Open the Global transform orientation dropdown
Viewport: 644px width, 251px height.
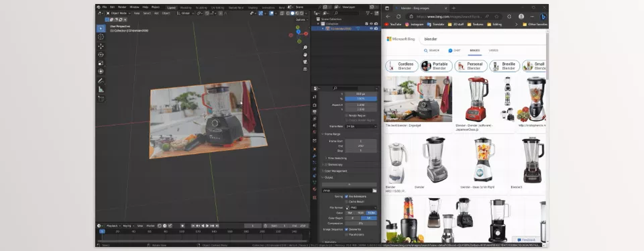point(186,13)
